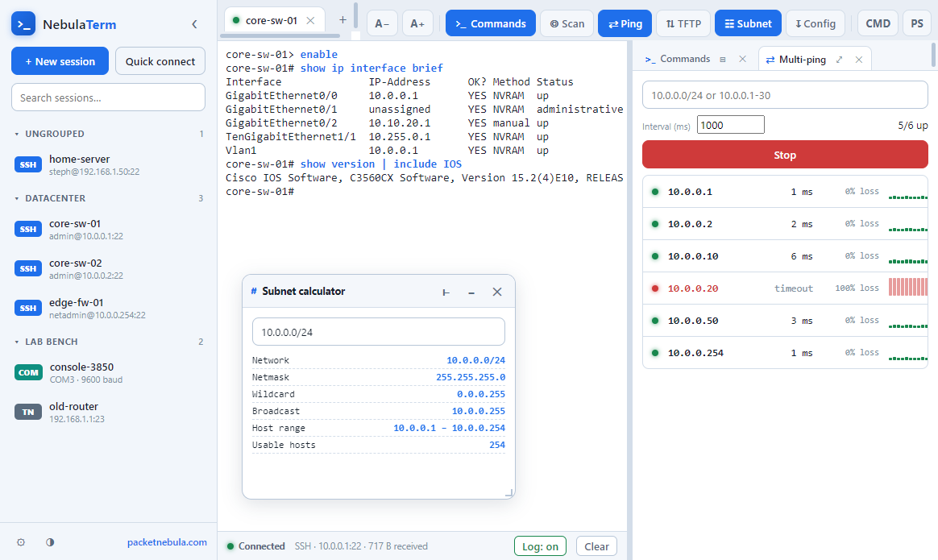Start a new session
Screen dimensions: 938x560
[x=60, y=61]
